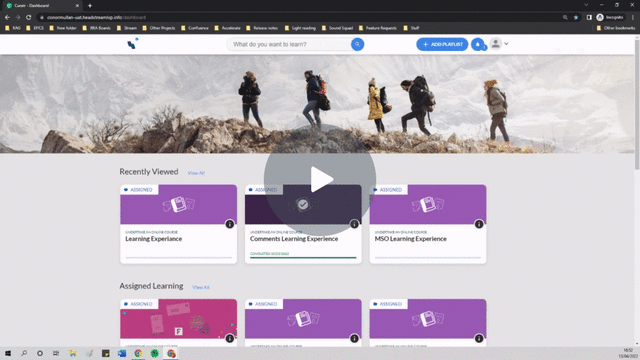
Task: Open the MSO Learning Experience card
Action: coord(428,224)
